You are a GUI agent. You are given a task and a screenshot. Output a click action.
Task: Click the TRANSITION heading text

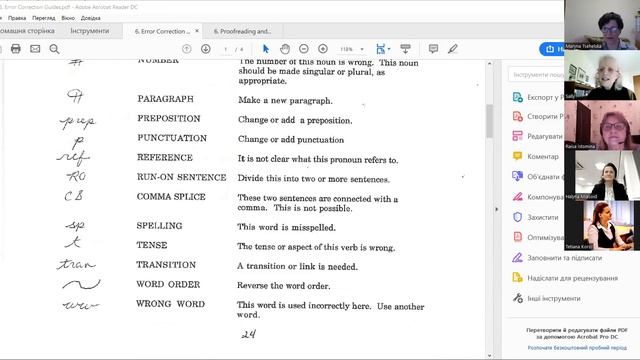(x=166, y=265)
